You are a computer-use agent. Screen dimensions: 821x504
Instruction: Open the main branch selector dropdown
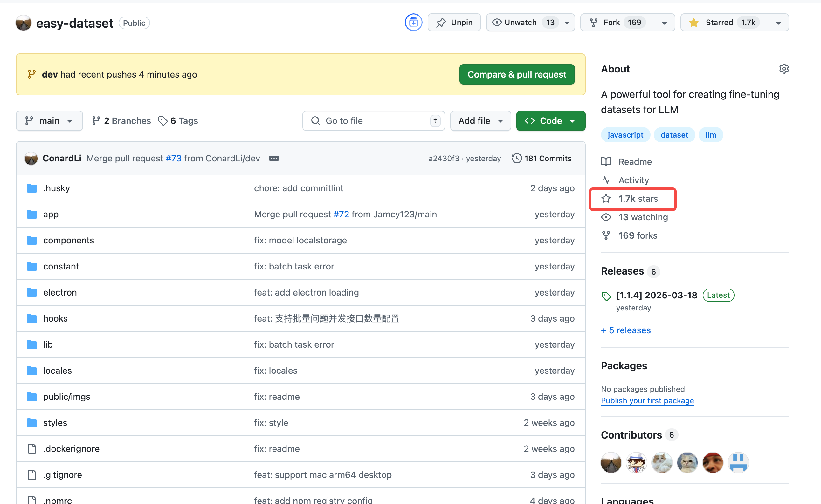pos(49,121)
